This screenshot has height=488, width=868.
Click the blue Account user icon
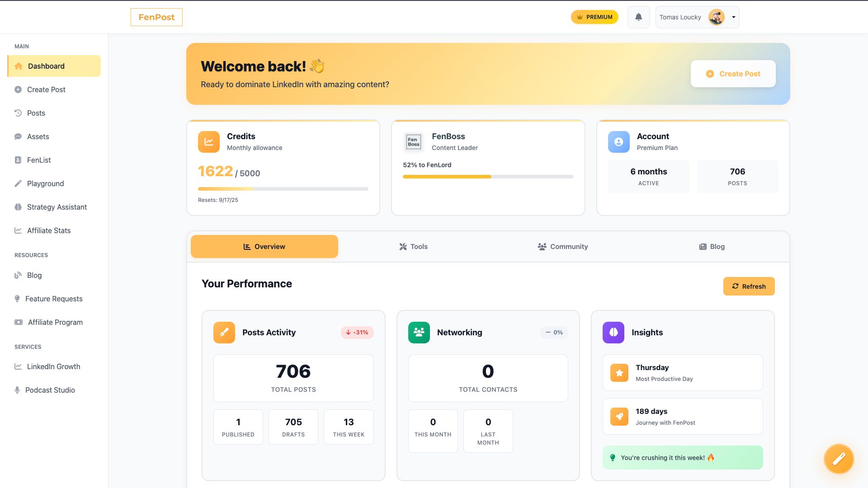(618, 142)
